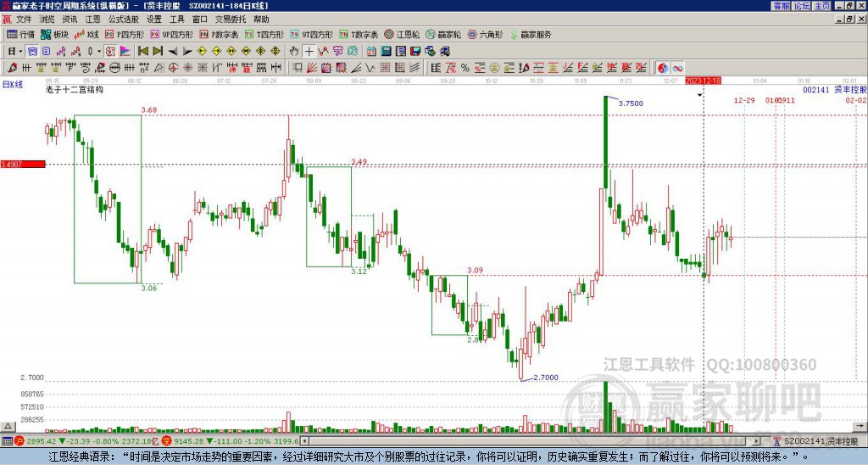Select the hand pan tool
Image resolution: width=868 pixels, height=465 pixels.
[x=293, y=51]
